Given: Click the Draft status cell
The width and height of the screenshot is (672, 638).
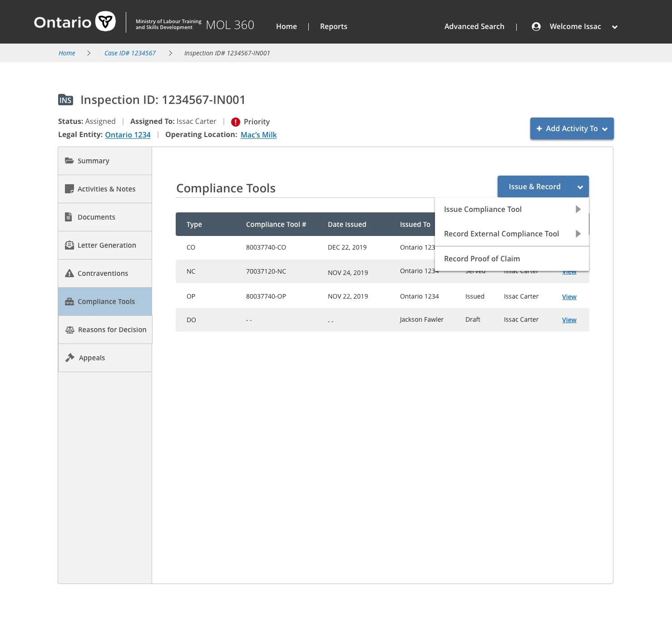Looking at the screenshot, I should click(473, 319).
